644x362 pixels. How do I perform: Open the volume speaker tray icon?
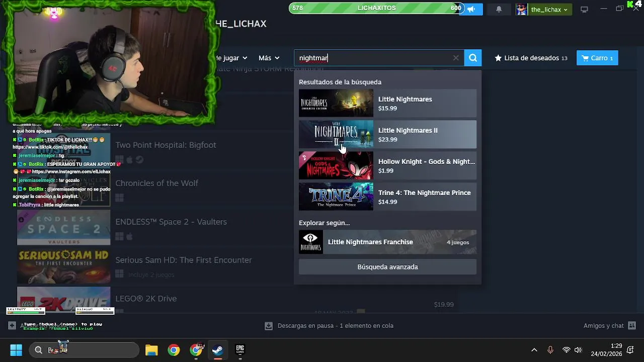tap(578, 350)
